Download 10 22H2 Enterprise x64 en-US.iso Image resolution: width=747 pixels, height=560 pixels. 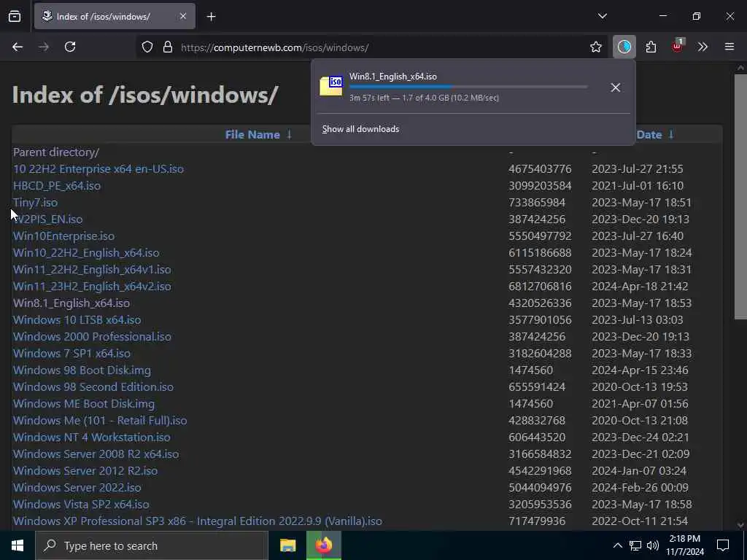pyautogui.click(x=98, y=169)
